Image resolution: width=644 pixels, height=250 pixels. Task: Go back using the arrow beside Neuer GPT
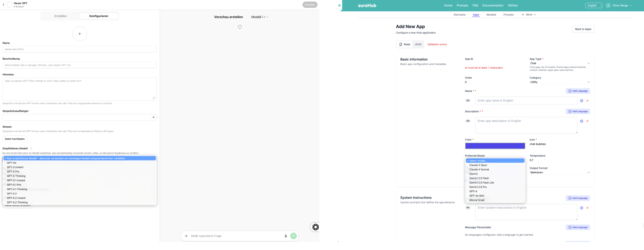pyautogui.click(x=3, y=5)
